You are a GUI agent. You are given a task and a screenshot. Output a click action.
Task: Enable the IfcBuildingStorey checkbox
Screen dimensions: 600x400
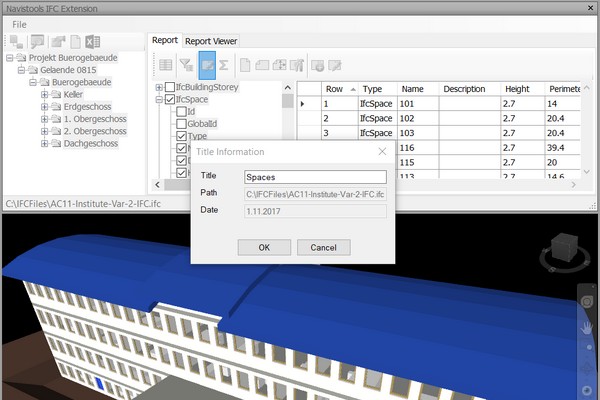click(x=169, y=88)
